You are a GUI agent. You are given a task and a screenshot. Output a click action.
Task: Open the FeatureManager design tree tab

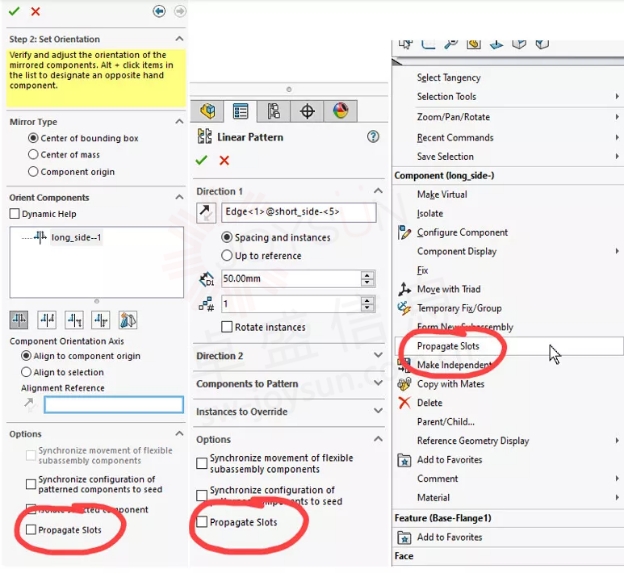tap(207, 111)
